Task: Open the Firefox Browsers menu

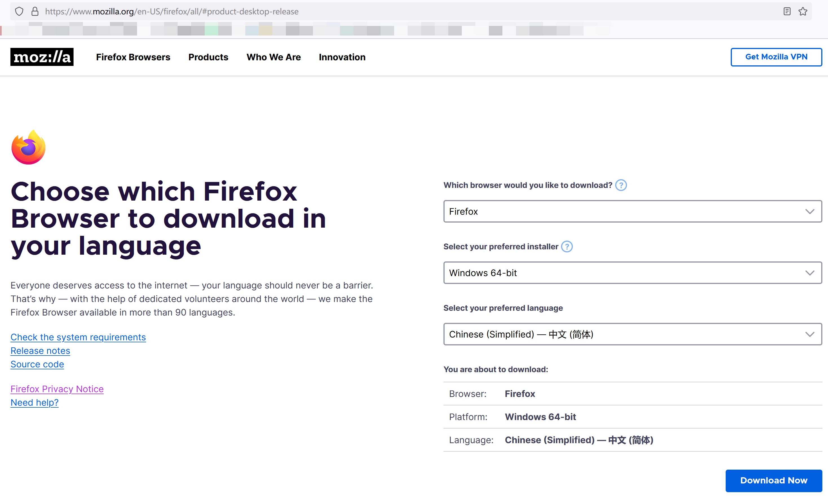Action: pos(133,57)
